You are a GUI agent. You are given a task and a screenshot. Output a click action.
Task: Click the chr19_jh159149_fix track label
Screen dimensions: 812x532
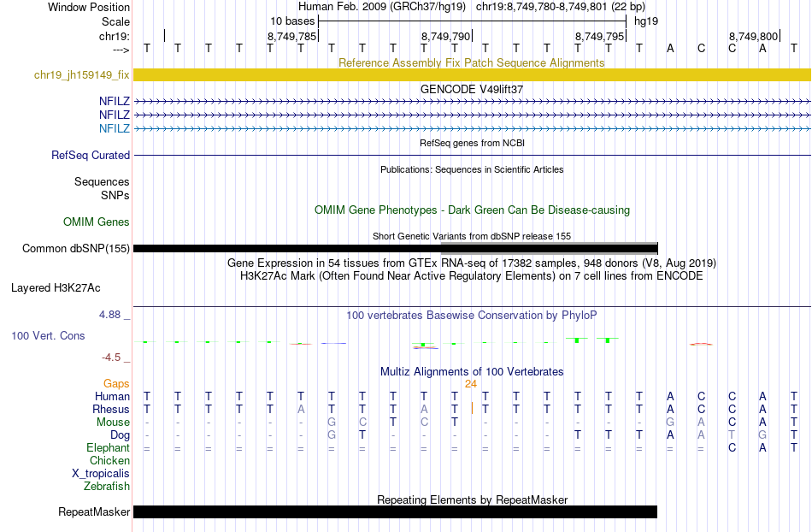point(82,75)
